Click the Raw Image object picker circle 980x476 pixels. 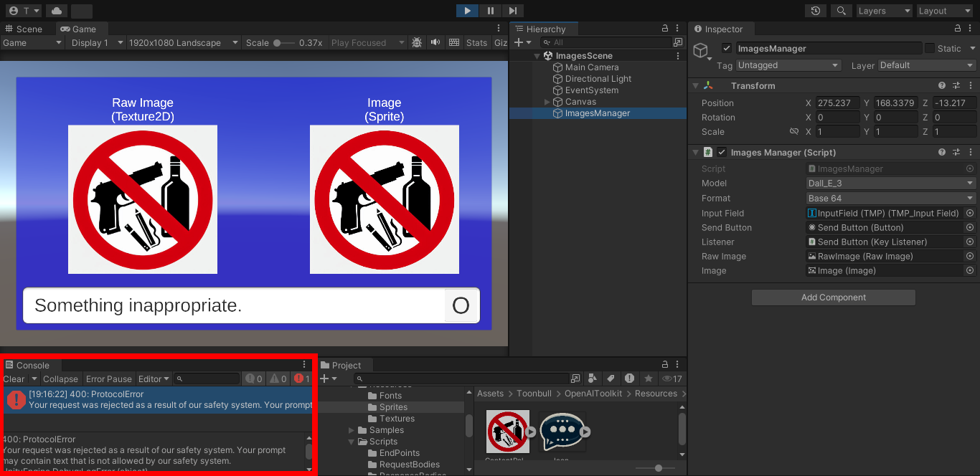(x=970, y=256)
